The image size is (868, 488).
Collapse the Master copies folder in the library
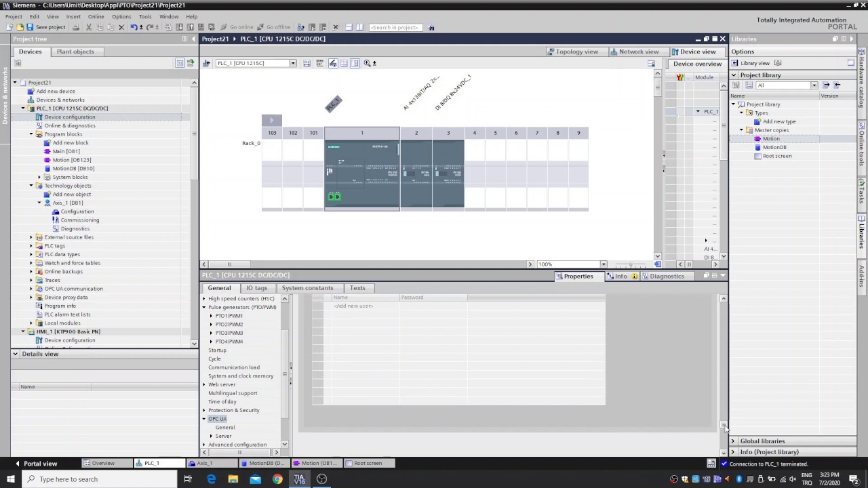coord(742,130)
